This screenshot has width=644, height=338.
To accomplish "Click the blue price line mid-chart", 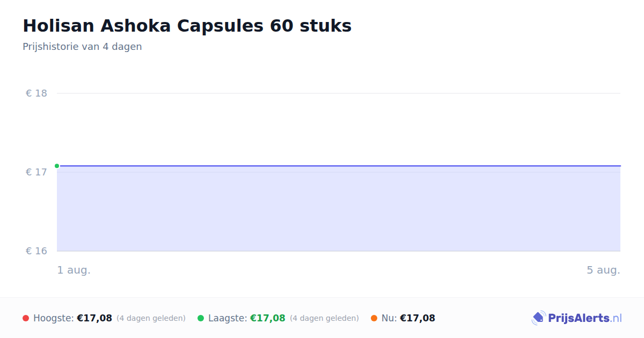I will [x=339, y=166].
